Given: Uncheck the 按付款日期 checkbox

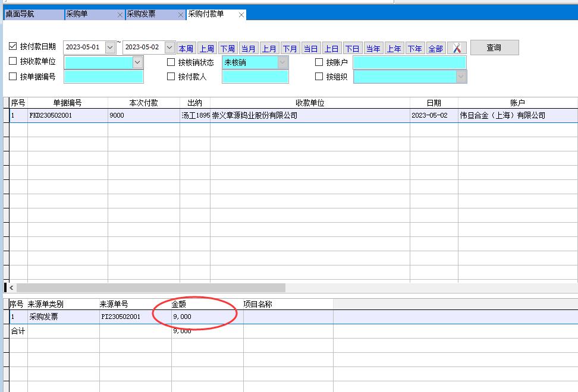Looking at the screenshot, I should pyautogui.click(x=13, y=46).
